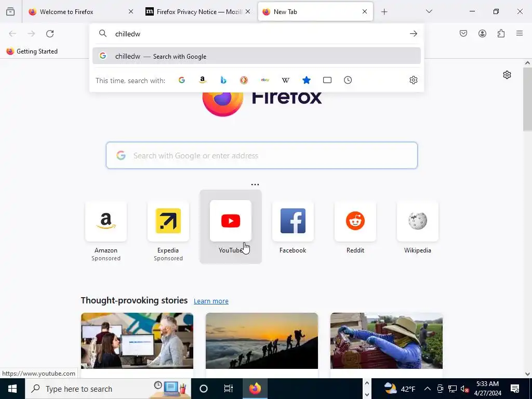Close the New Tab tab
This screenshot has height=399, width=532.
pos(365,12)
